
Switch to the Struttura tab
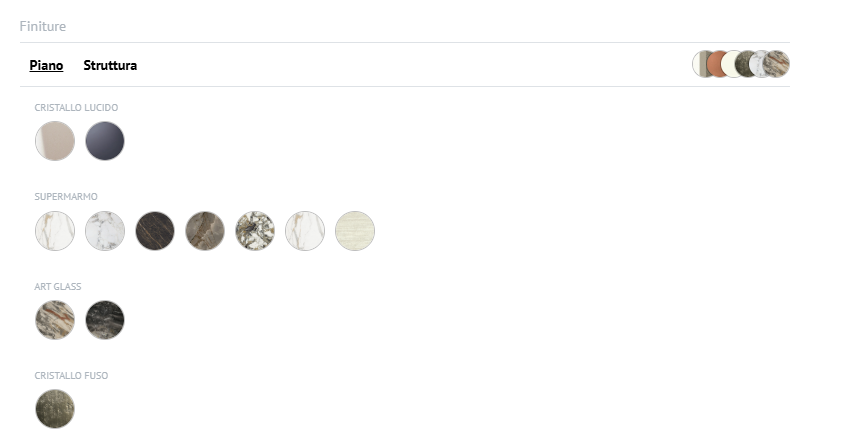tap(110, 65)
